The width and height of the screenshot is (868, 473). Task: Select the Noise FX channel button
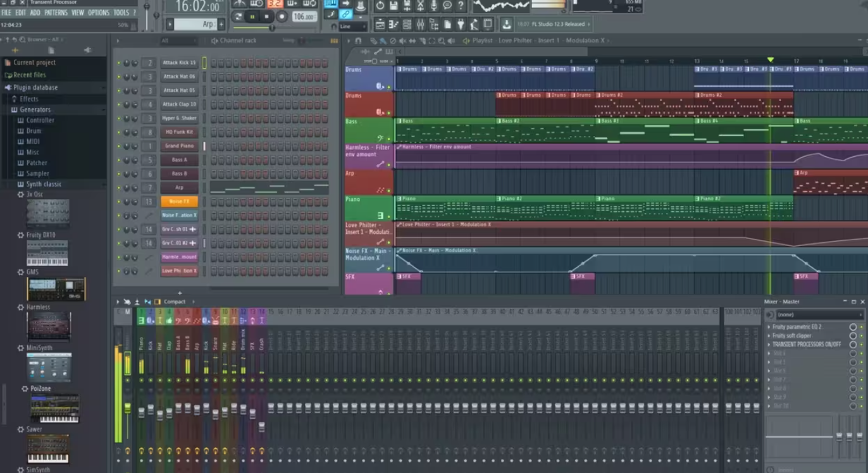coord(179,202)
